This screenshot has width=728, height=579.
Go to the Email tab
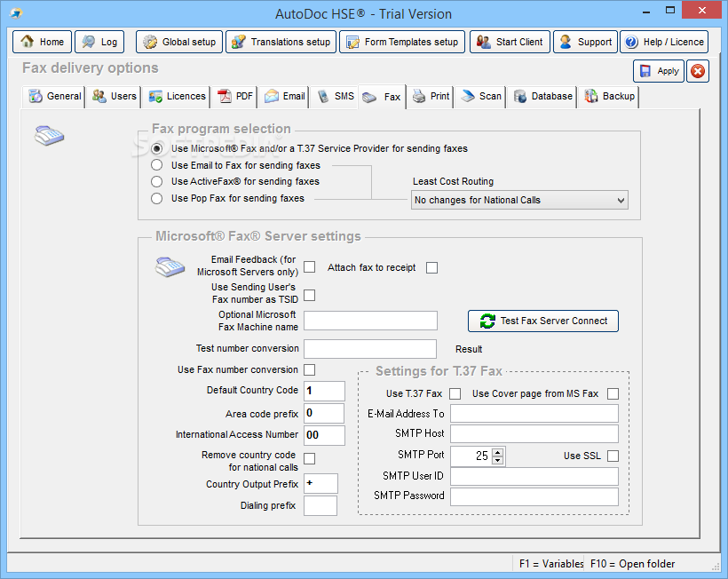[284, 97]
